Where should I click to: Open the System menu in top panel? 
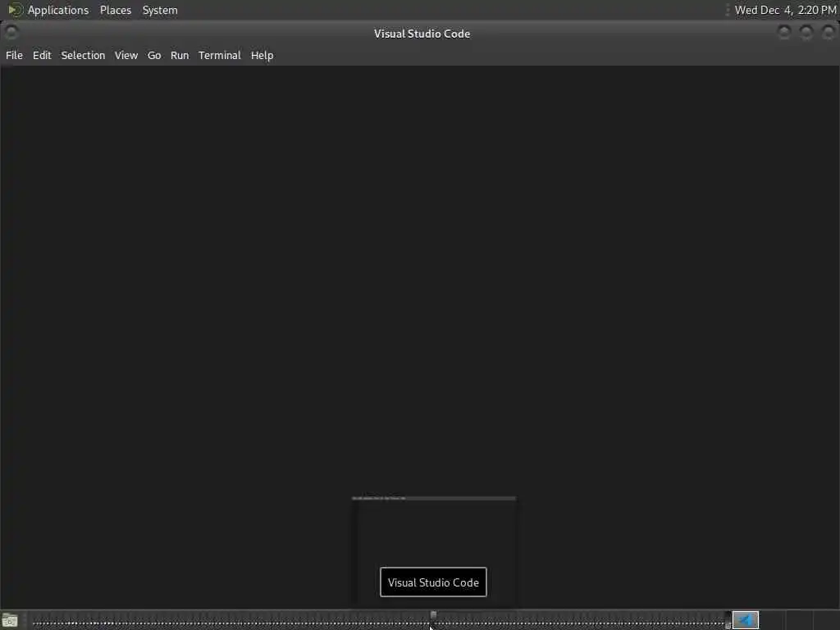(160, 10)
